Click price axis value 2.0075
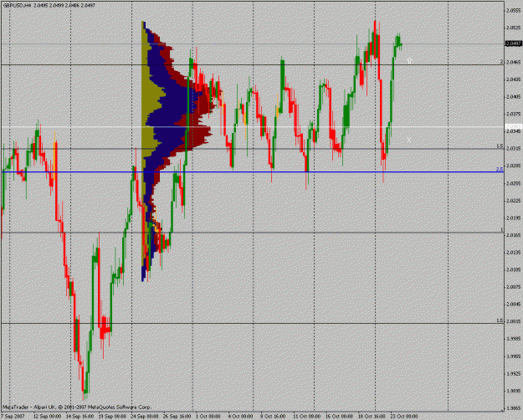Image resolution: width=523 pixels, height=420 pixels. tap(514, 287)
